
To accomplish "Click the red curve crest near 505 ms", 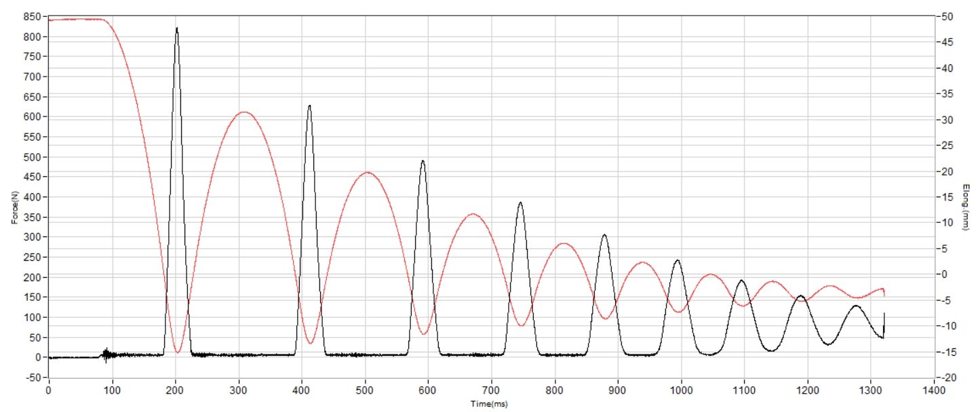I will (367, 172).
